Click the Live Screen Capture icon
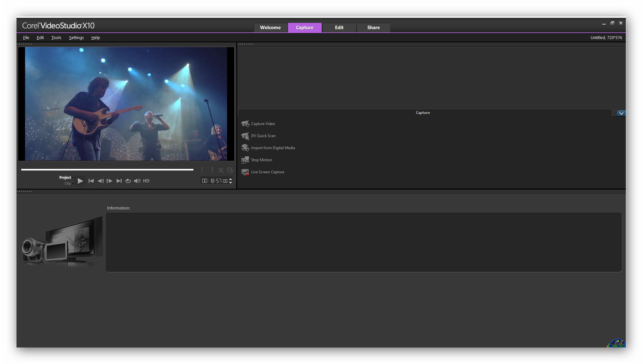This screenshot has width=644, height=364. coord(245,172)
